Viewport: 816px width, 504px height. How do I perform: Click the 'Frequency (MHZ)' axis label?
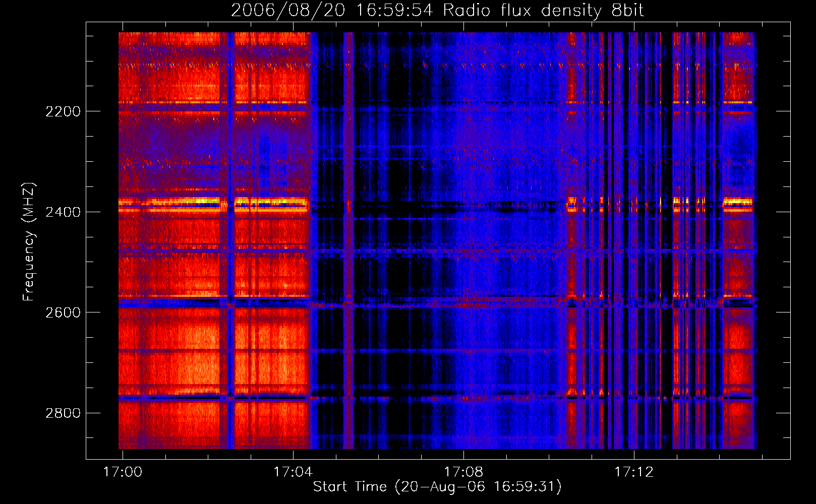(29, 242)
